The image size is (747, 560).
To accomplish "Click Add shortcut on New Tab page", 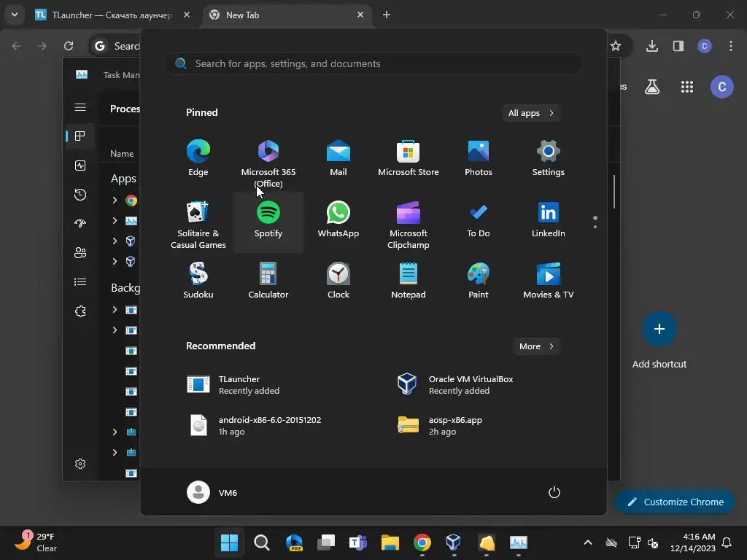I will click(x=659, y=341).
